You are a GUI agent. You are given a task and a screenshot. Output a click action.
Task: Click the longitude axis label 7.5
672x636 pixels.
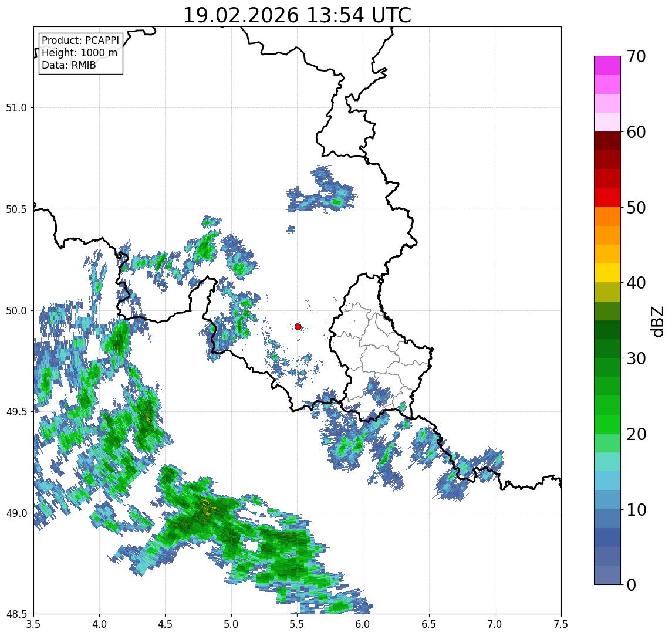tap(561, 624)
